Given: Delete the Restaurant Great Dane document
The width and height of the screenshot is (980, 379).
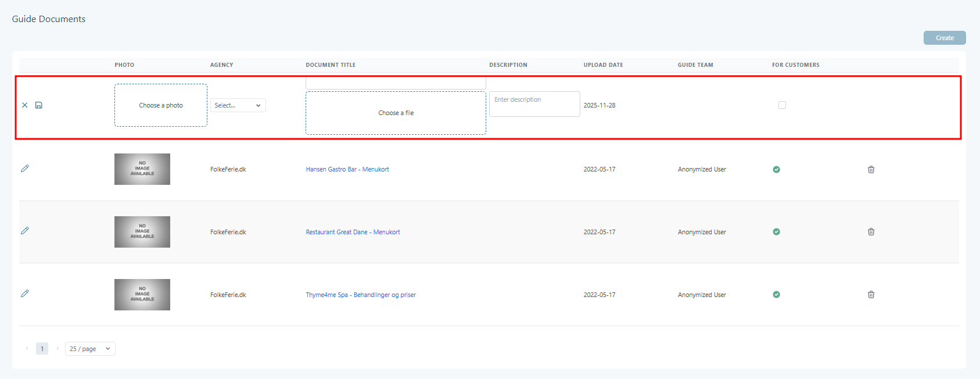Looking at the screenshot, I should coord(871,232).
